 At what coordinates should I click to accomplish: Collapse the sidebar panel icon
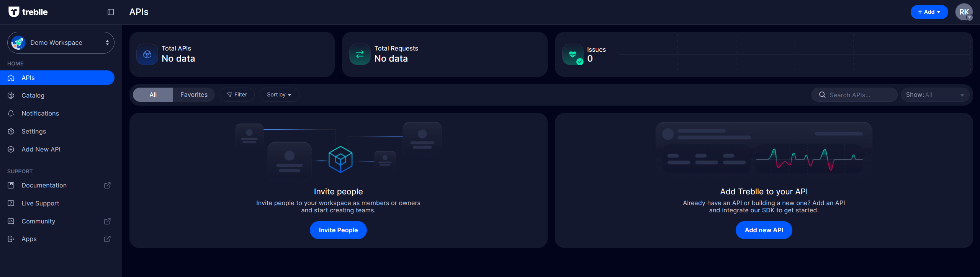[111, 12]
